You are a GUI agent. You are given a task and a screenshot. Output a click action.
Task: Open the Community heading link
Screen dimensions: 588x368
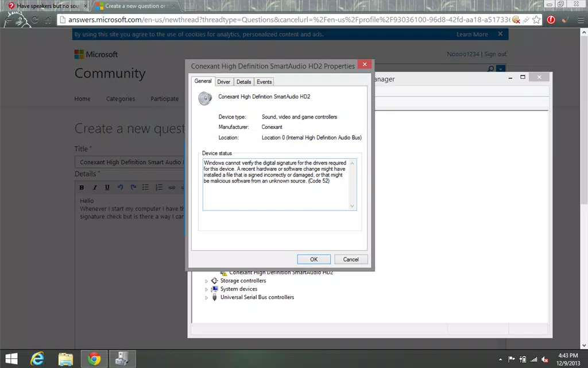[110, 73]
